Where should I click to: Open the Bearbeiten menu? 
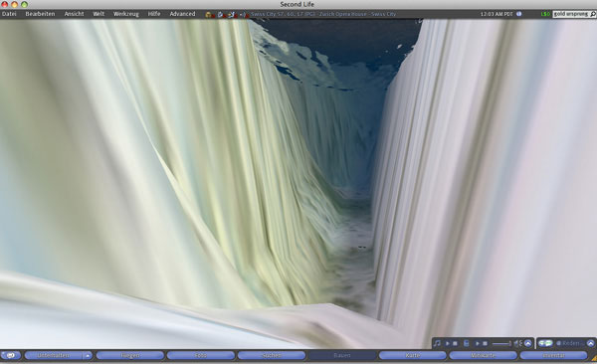pyautogui.click(x=40, y=14)
